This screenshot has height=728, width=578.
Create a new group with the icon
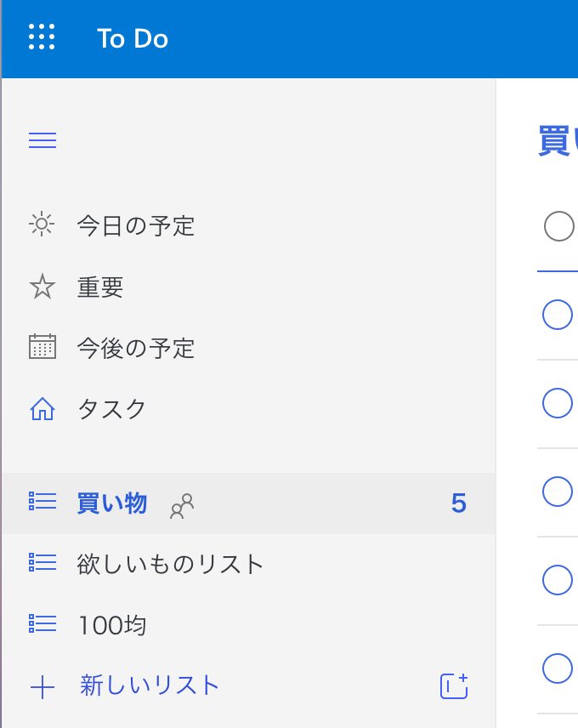pyautogui.click(x=454, y=685)
